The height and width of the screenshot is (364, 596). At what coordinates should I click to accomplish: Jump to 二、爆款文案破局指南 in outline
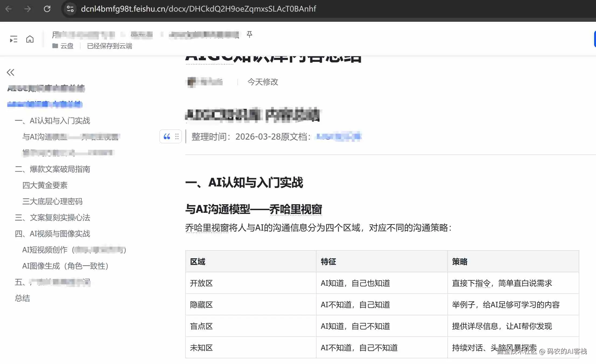click(52, 169)
